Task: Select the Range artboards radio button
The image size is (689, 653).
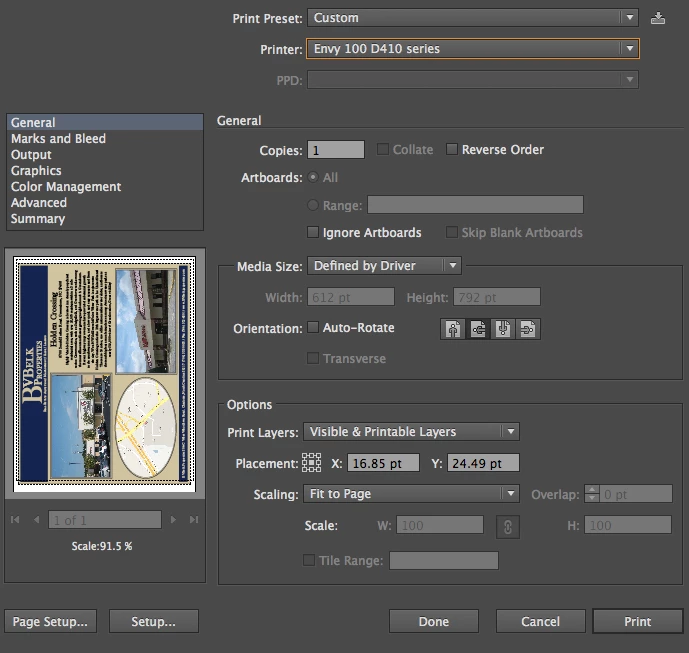Action: click(313, 205)
